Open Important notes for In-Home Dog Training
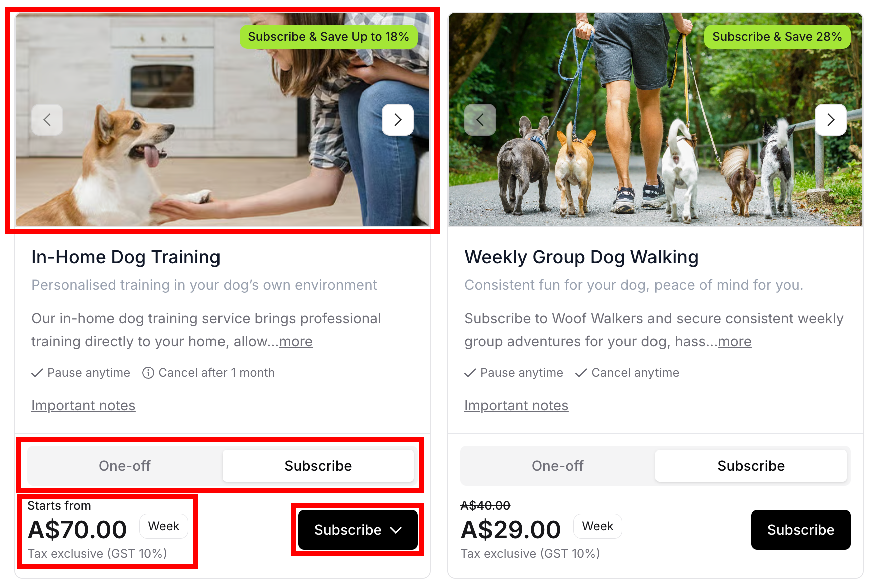The image size is (874, 588). [x=83, y=405]
